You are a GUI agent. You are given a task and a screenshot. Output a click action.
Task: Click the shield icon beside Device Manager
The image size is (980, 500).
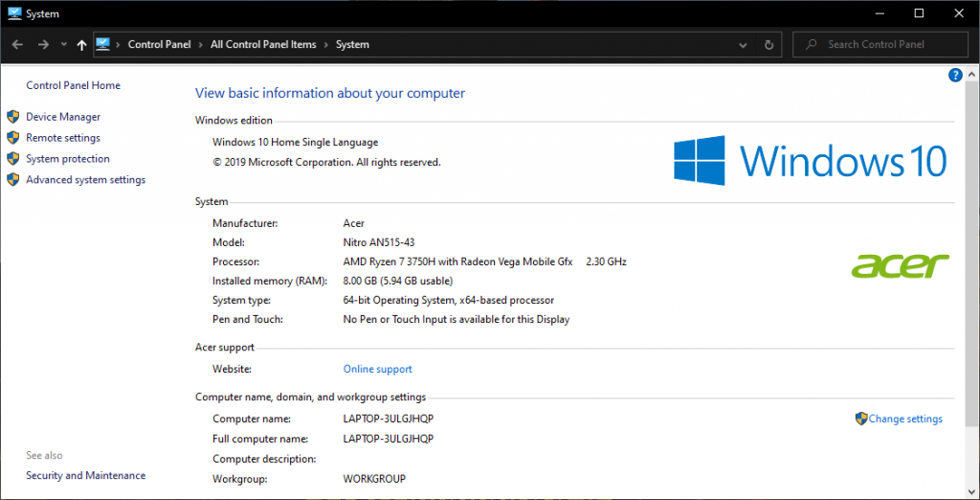13,117
